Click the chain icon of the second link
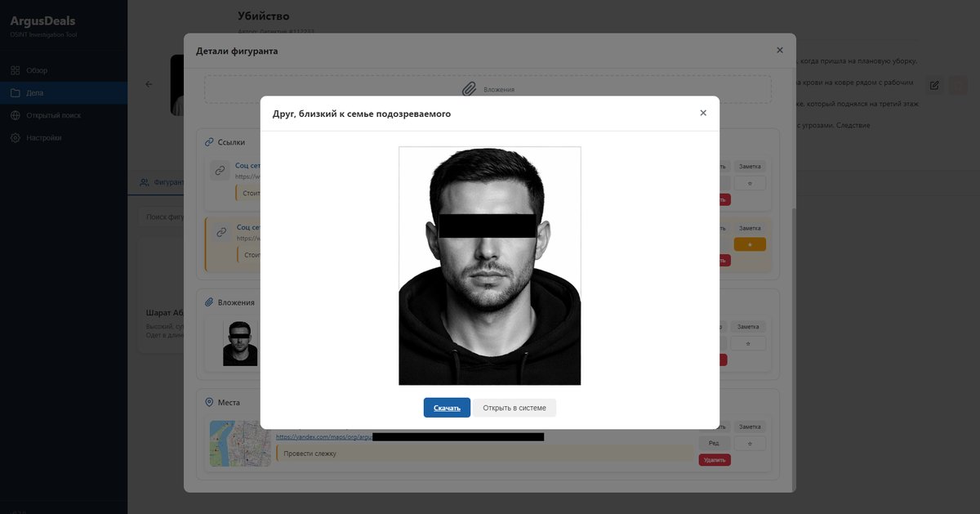 click(221, 233)
